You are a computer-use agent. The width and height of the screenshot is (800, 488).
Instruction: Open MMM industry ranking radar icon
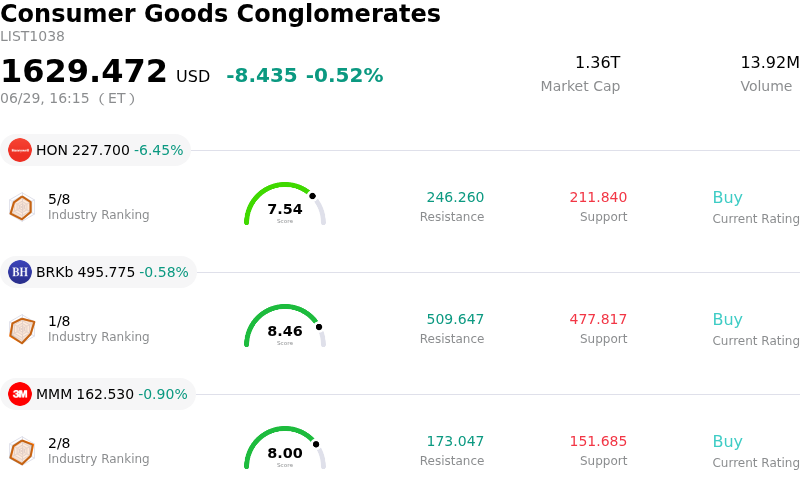tap(22, 451)
